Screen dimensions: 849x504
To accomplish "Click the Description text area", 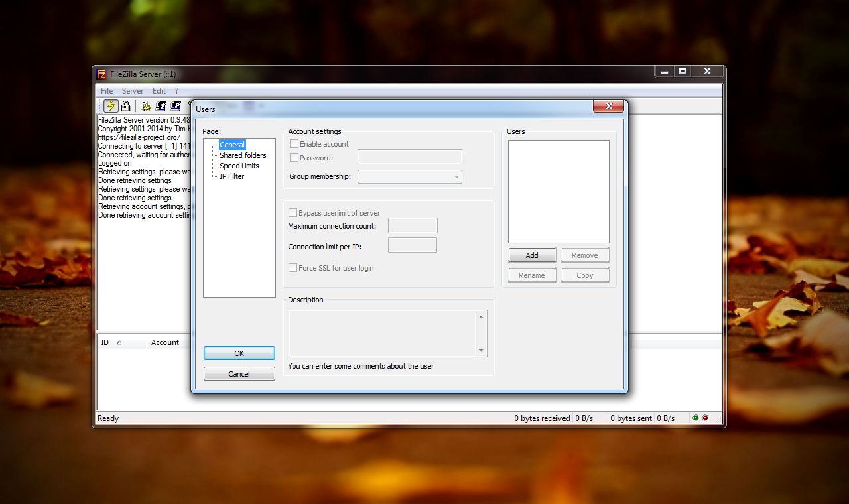I will point(382,334).
